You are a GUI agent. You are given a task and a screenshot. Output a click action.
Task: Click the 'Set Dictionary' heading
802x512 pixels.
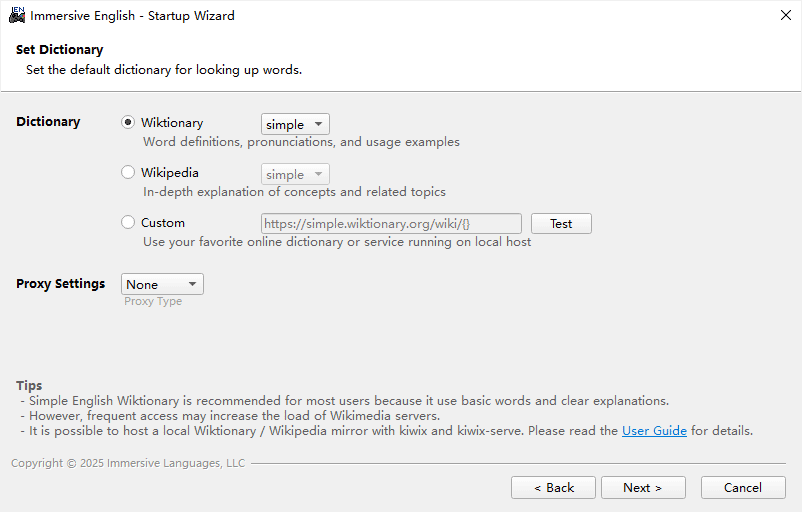pyautogui.click(x=59, y=50)
